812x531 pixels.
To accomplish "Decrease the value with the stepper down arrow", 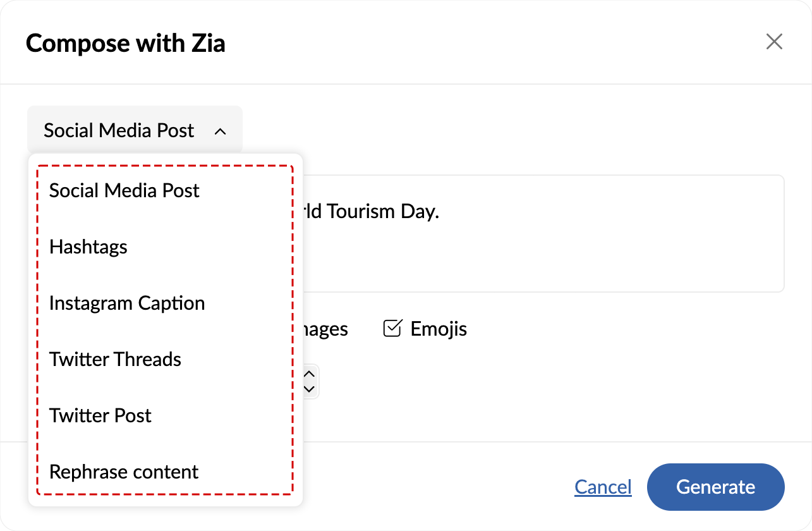I will pos(310,389).
